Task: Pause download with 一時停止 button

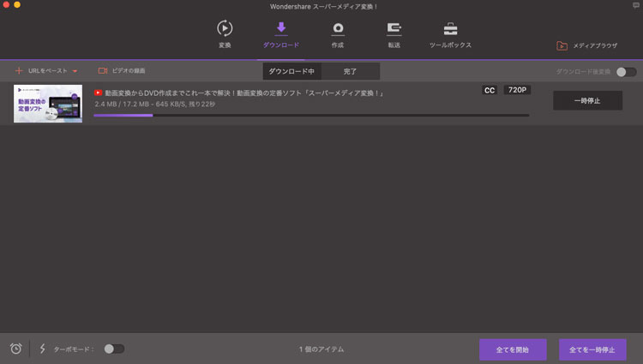Action: click(587, 100)
